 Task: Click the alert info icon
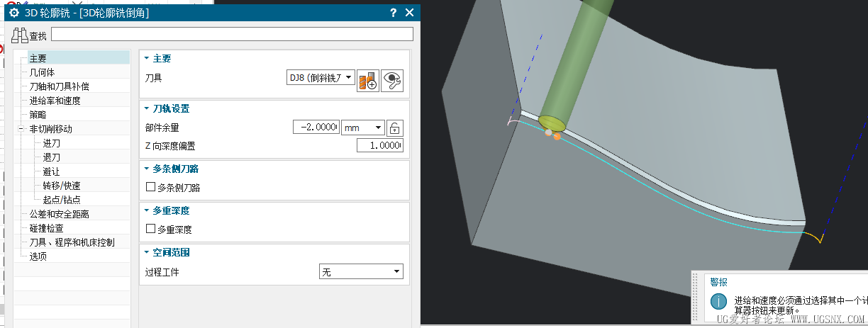pyautogui.click(x=718, y=302)
